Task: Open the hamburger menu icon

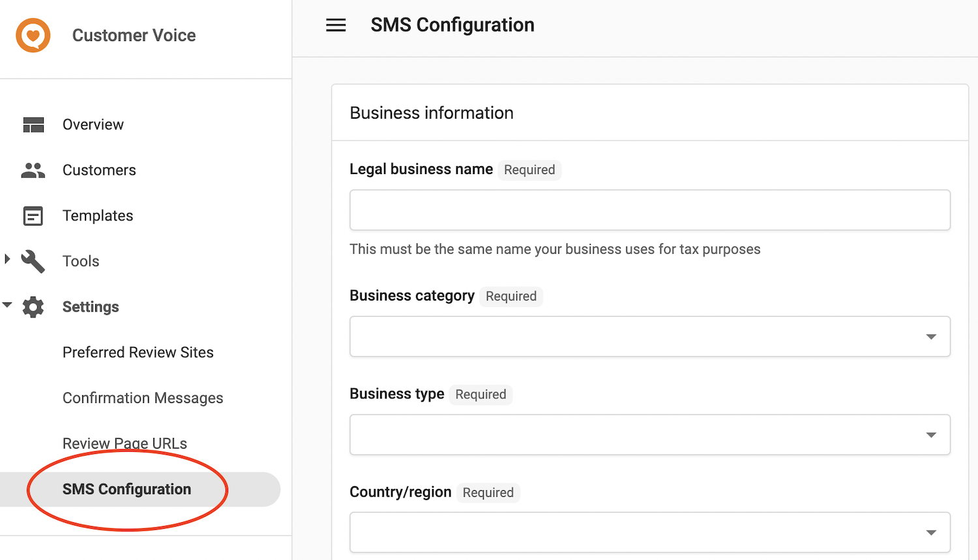Action: (x=336, y=25)
